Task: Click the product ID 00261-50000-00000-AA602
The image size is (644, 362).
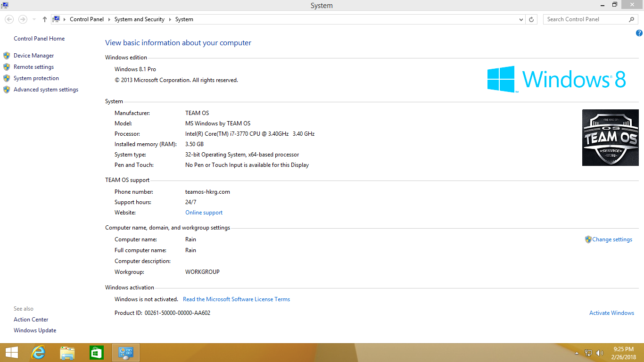Action: click(x=178, y=313)
